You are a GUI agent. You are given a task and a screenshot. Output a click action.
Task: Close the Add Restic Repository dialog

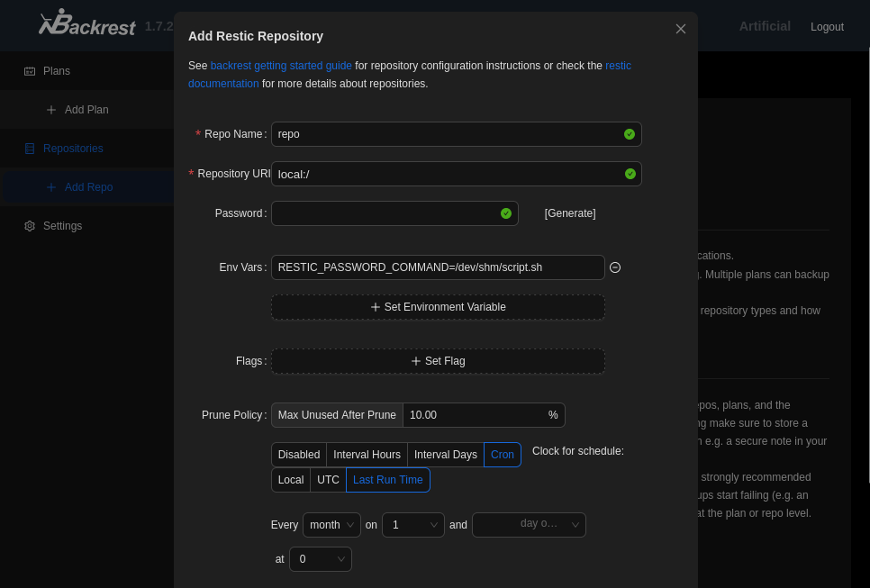(x=681, y=29)
